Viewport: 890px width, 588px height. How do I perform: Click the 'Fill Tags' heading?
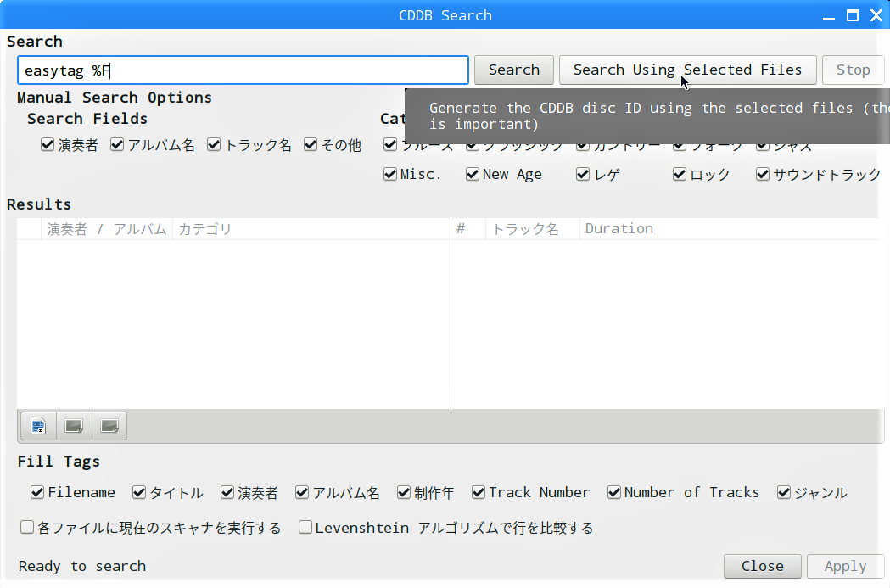pos(59,462)
